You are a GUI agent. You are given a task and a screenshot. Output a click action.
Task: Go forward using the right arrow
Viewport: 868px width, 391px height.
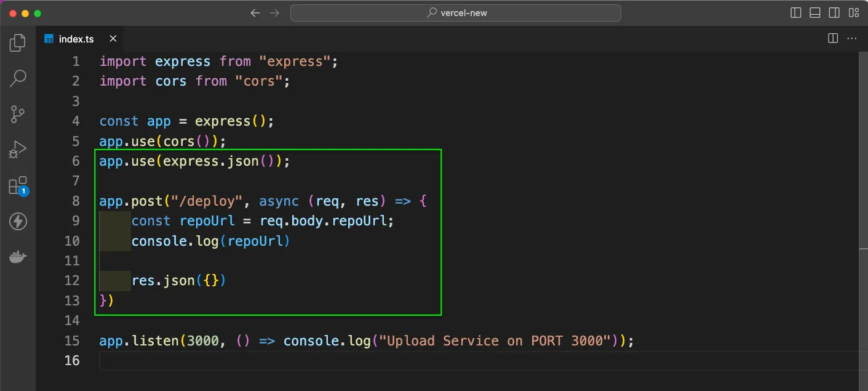click(x=275, y=13)
